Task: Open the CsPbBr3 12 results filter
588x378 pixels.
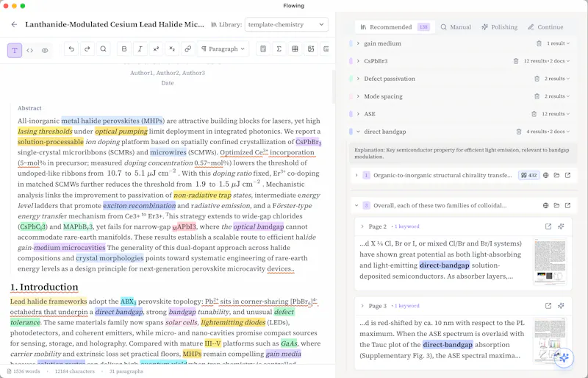Action: 546,61
